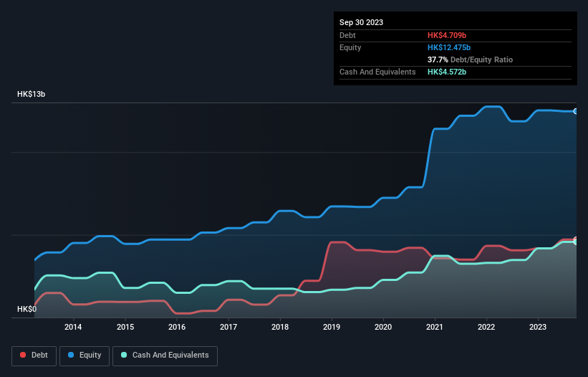Click the teal Cash endpoint marker on chart

coord(576,242)
